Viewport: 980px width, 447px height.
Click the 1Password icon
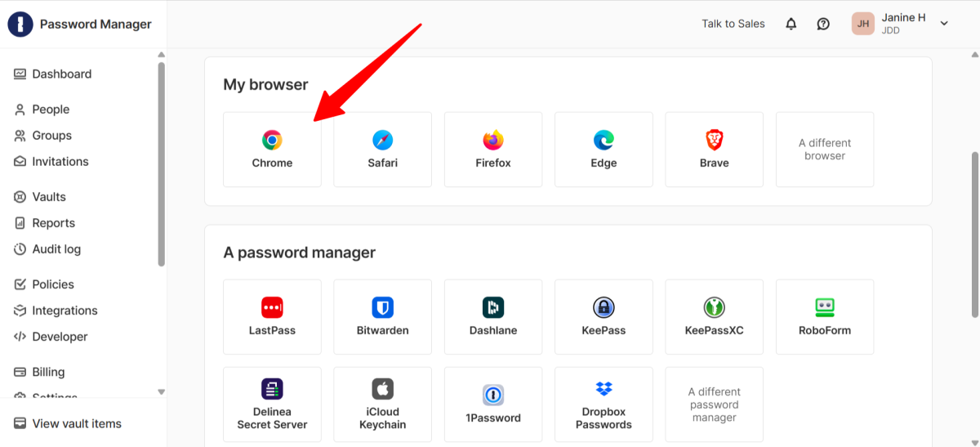click(493, 395)
